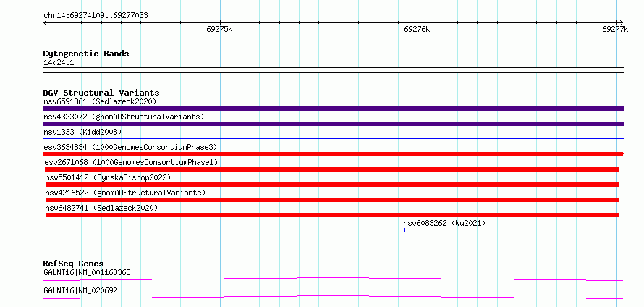
Task: Open the esv2671068 (1000GenomesConsortiumPhase1) label
Action: pos(132,162)
